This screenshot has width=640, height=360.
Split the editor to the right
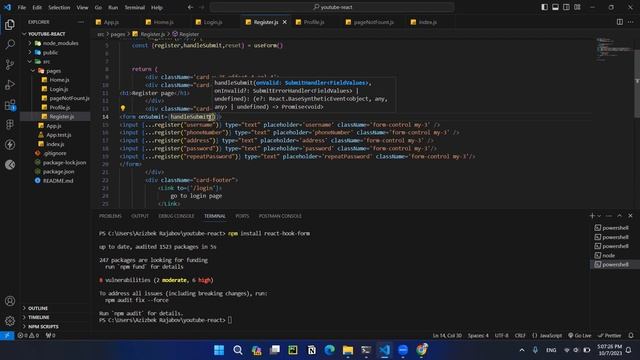pyautogui.click(x=620, y=22)
